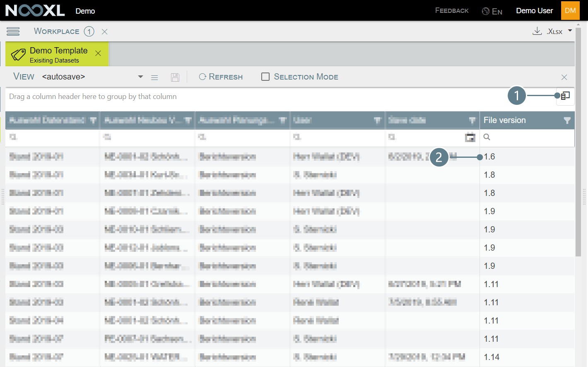The image size is (588, 367).
Task: Sort by the File version header
Action: pos(504,121)
